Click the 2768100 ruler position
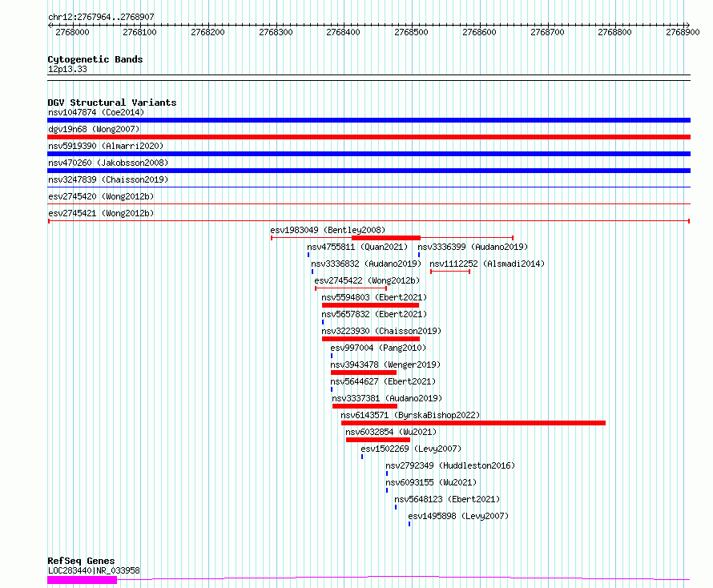Screen dimensions: 713x588 (x=139, y=32)
